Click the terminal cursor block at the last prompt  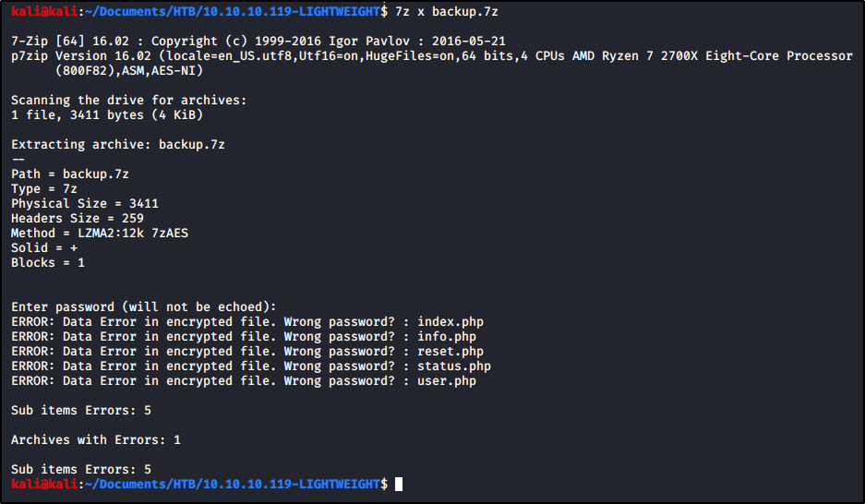coord(399,484)
